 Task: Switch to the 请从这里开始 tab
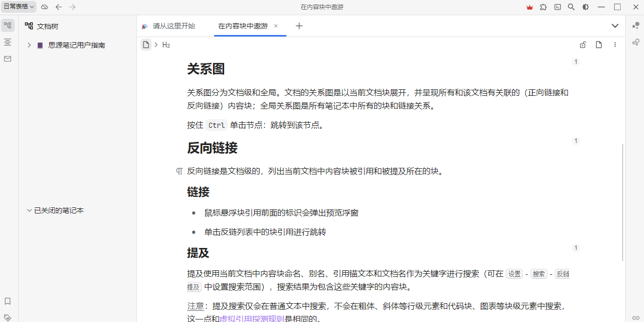click(x=173, y=26)
